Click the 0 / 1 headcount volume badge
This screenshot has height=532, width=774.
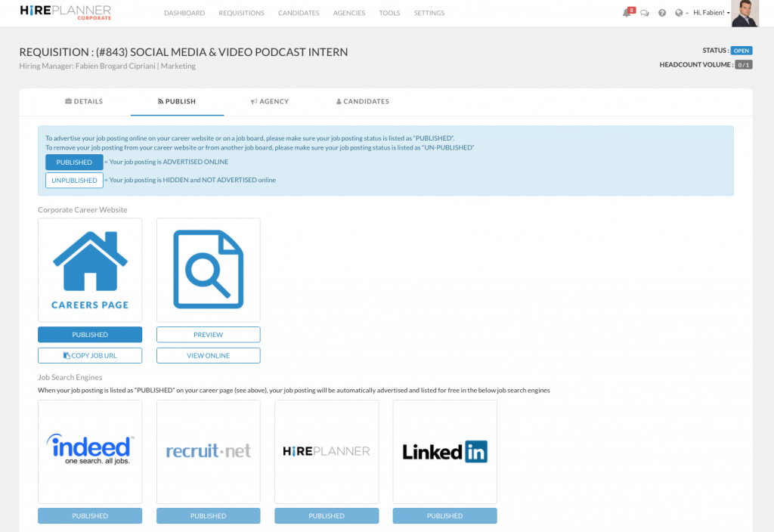click(744, 65)
